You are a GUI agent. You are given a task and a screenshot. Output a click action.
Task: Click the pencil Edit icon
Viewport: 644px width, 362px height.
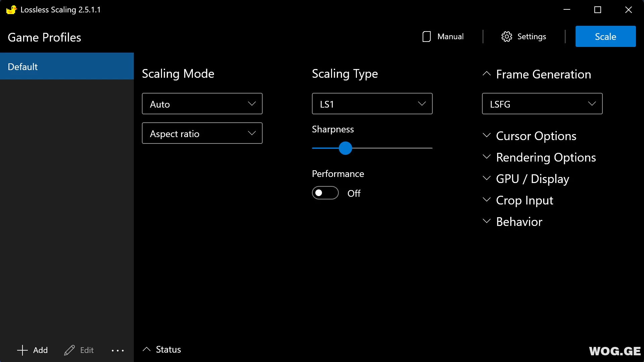click(69, 350)
